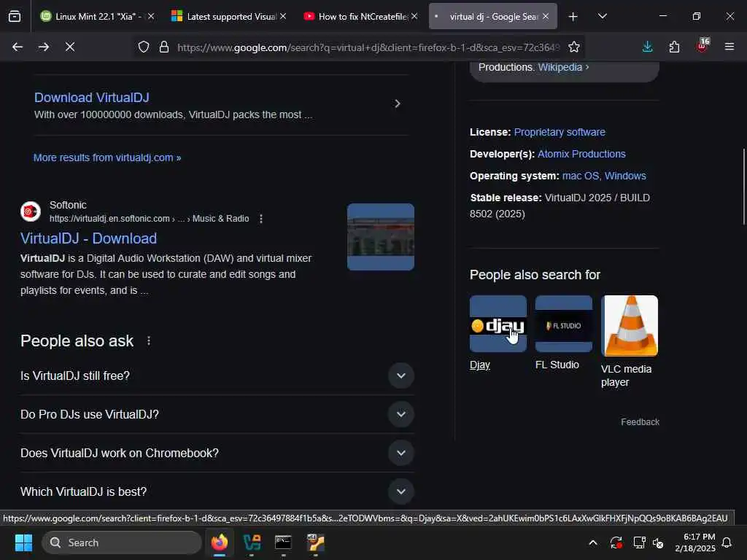Open the muted volume tray icon
The width and height of the screenshot is (747, 560).
659,542
